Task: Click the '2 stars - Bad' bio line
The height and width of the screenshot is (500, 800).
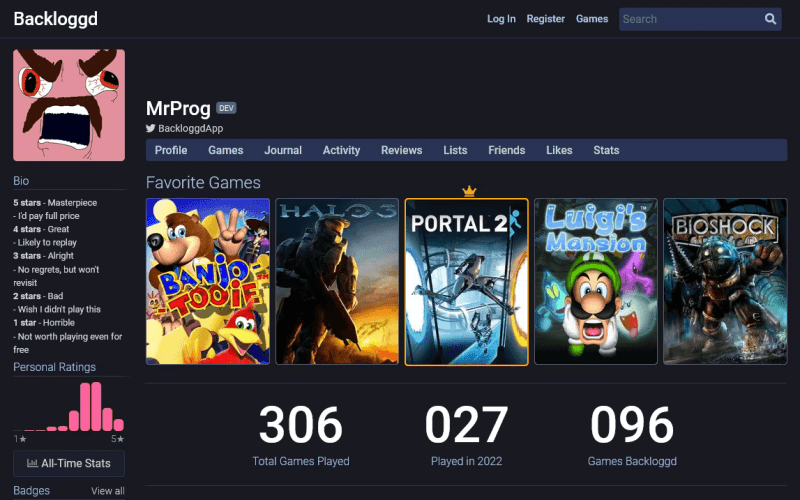Action: (x=38, y=296)
